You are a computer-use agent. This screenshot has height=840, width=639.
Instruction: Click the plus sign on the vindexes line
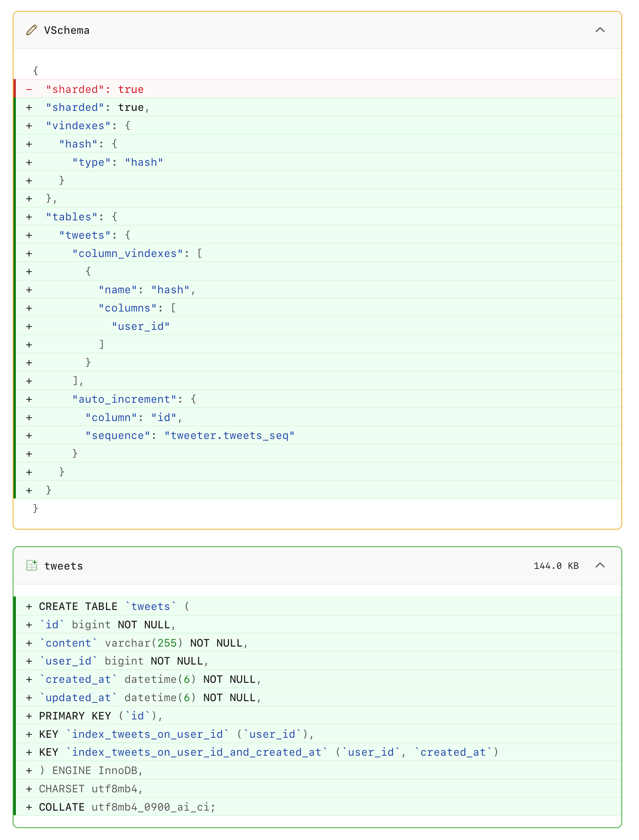(29, 125)
